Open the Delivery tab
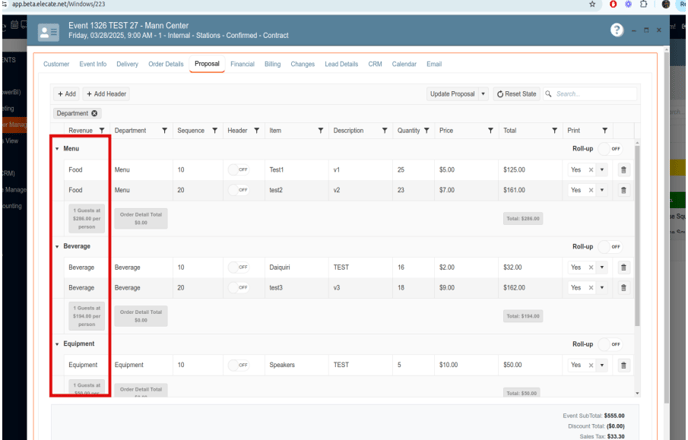This screenshot has width=688, height=440. (127, 64)
